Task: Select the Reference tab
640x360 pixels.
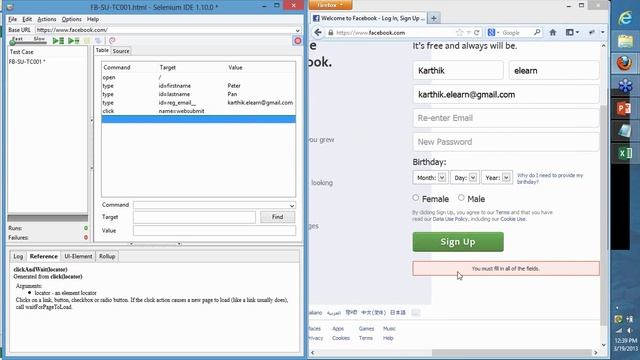Action: (x=43, y=256)
